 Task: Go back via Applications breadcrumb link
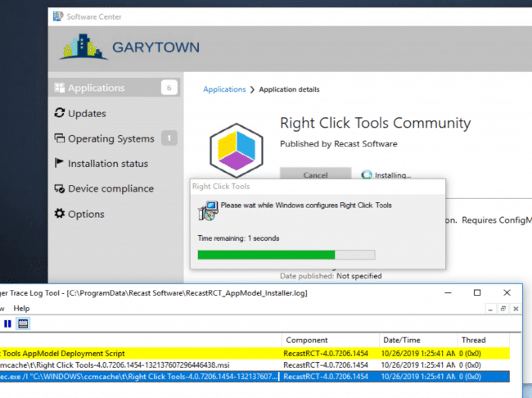(224, 89)
